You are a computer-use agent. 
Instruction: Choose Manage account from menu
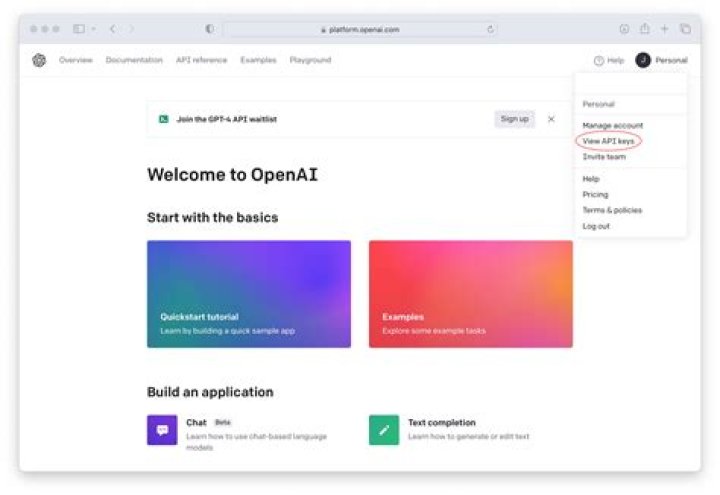pos(612,125)
